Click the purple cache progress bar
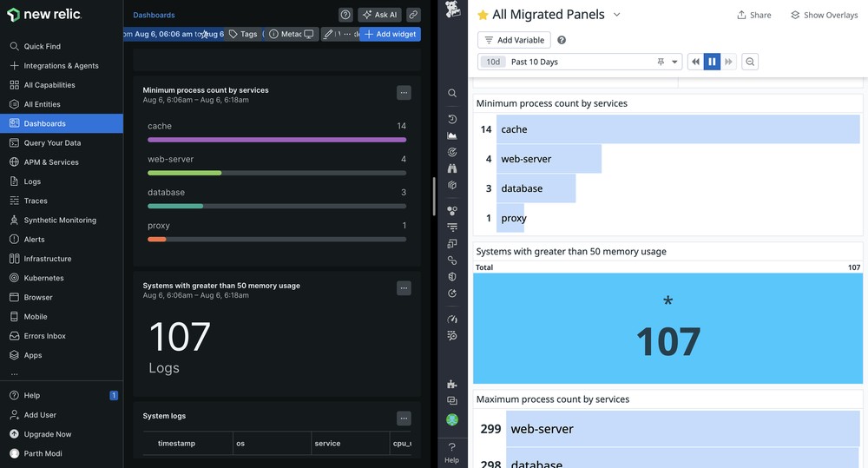 tap(276, 140)
